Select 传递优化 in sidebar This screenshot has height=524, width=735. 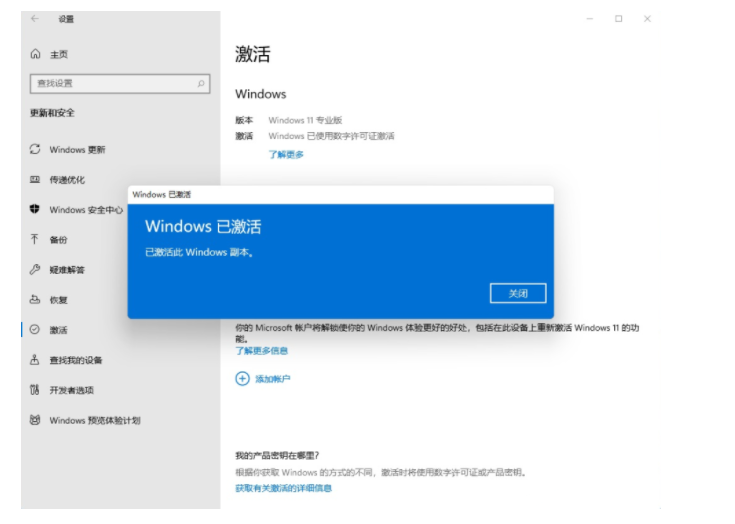(67, 180)
